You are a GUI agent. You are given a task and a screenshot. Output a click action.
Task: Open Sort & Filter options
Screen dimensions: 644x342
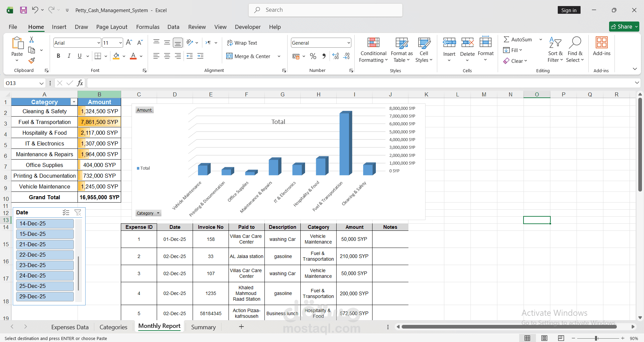[x=555, y=49]
